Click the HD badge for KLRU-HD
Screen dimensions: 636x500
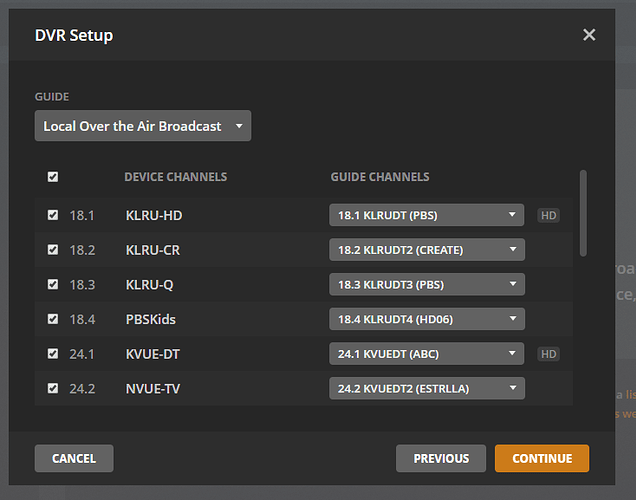(548, 215)
